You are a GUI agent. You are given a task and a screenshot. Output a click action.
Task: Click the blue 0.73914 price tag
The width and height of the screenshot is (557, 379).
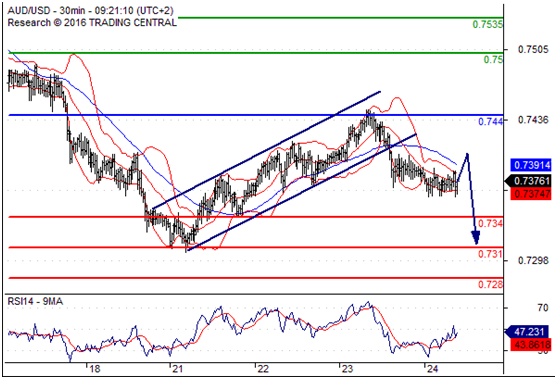click(x=531, y=165)
